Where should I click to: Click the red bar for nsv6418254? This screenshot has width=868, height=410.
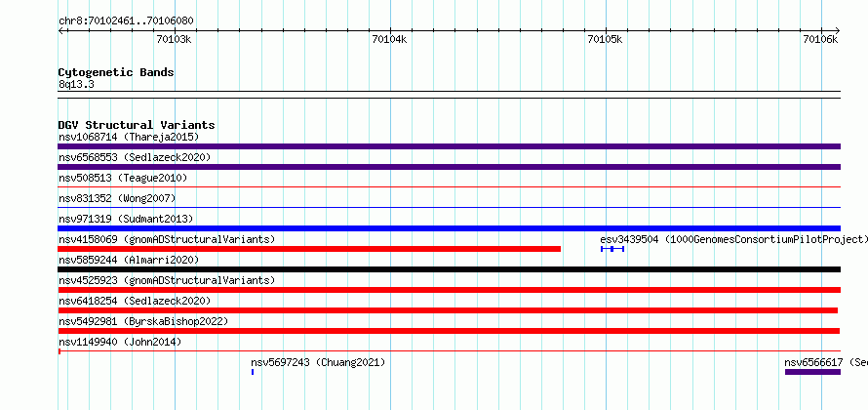point(448,310)
